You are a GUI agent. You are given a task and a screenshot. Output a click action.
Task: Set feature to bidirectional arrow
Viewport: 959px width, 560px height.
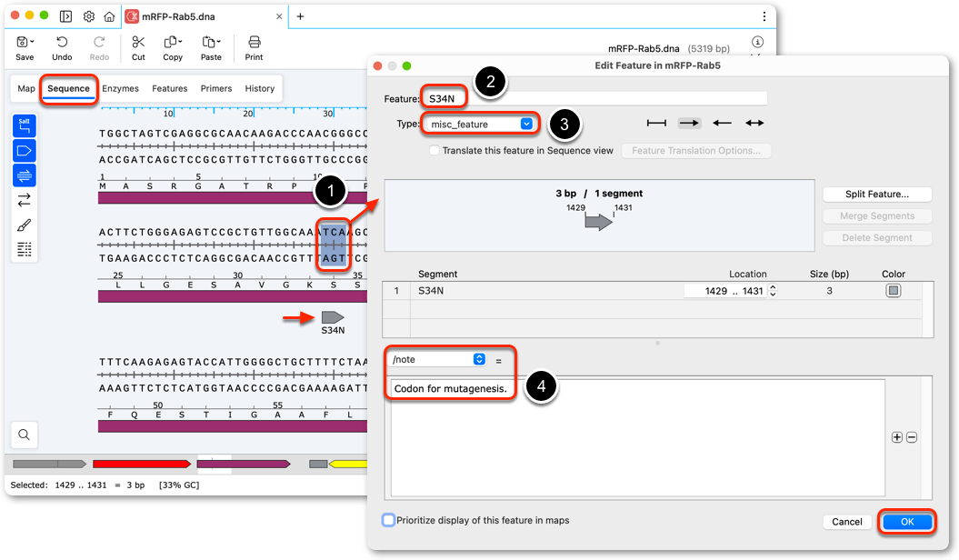pyautogui.click(x=754, y=123)
